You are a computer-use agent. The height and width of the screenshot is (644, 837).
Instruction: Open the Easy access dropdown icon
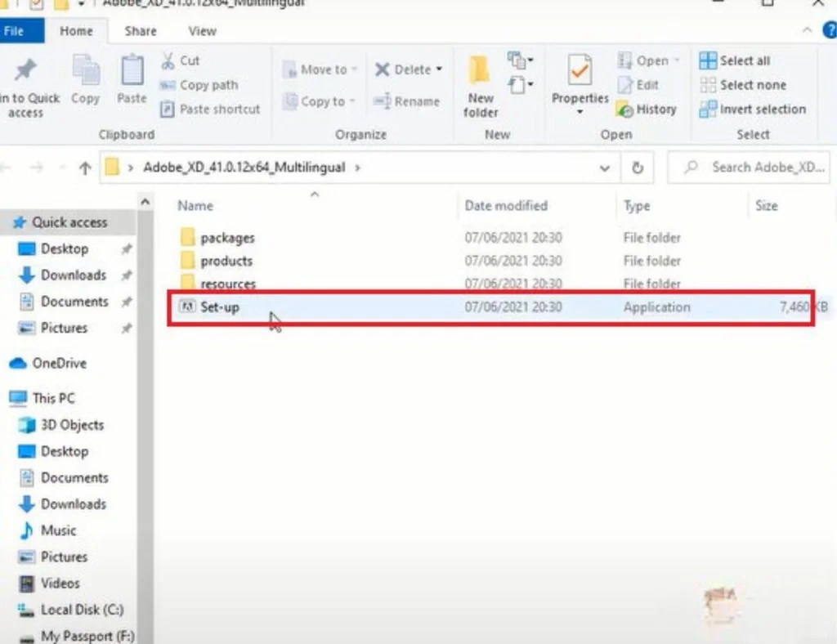click(520, 85)
